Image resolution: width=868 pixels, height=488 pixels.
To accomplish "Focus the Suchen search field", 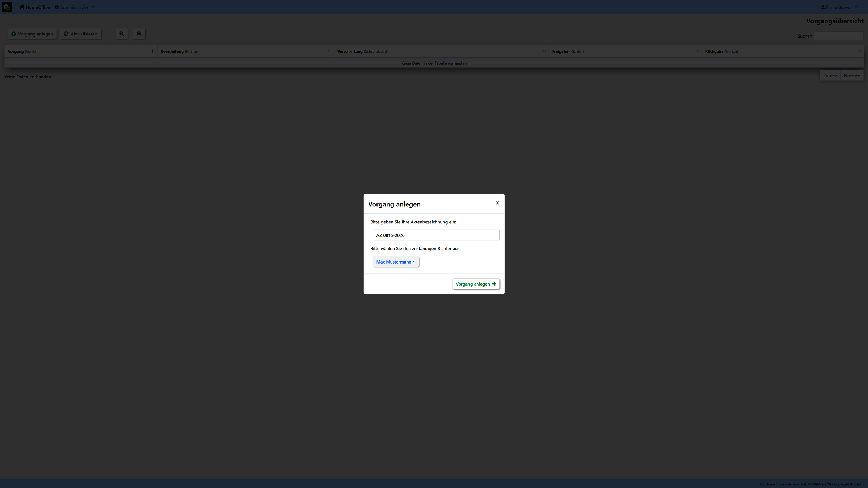I will point(838,36).
